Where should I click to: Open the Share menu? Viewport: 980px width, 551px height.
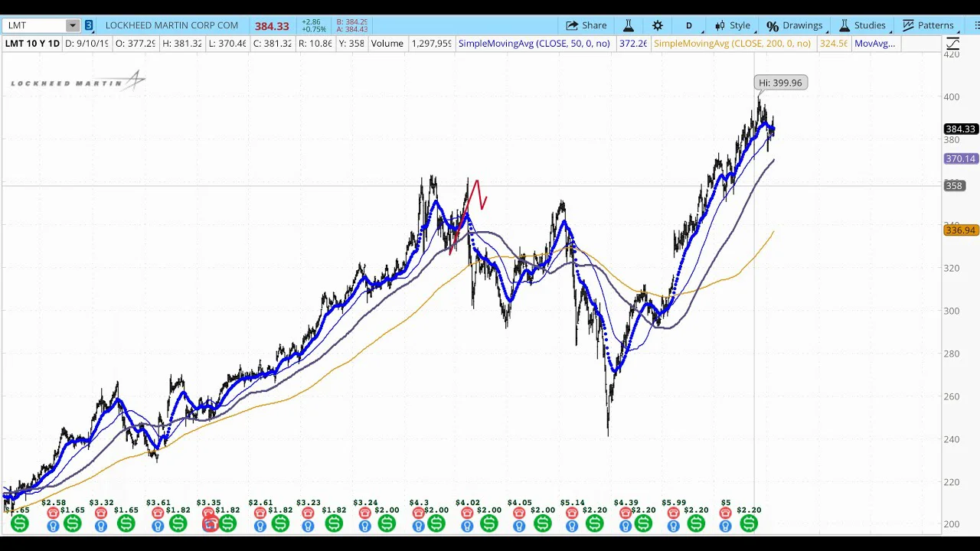click(586, 25)
